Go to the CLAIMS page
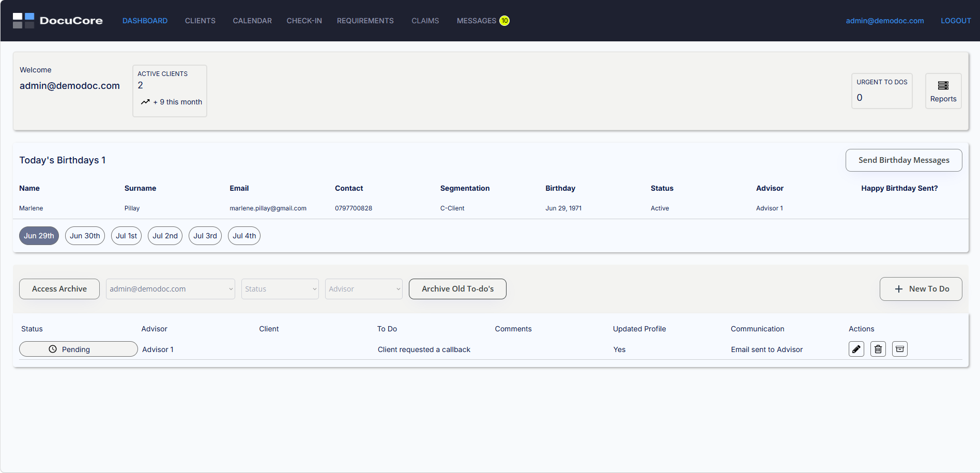 (425, 21)
